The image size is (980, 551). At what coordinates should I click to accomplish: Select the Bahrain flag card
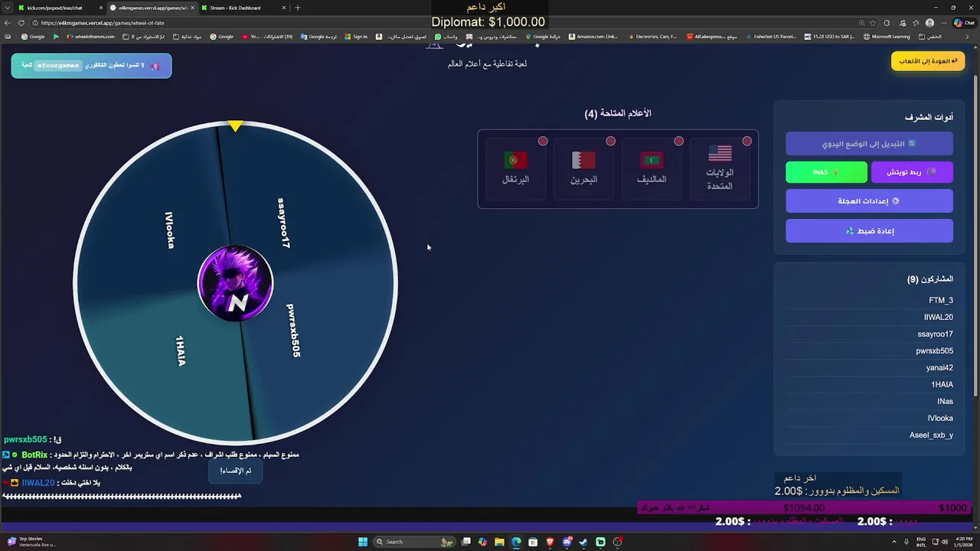tap(583, 169)
